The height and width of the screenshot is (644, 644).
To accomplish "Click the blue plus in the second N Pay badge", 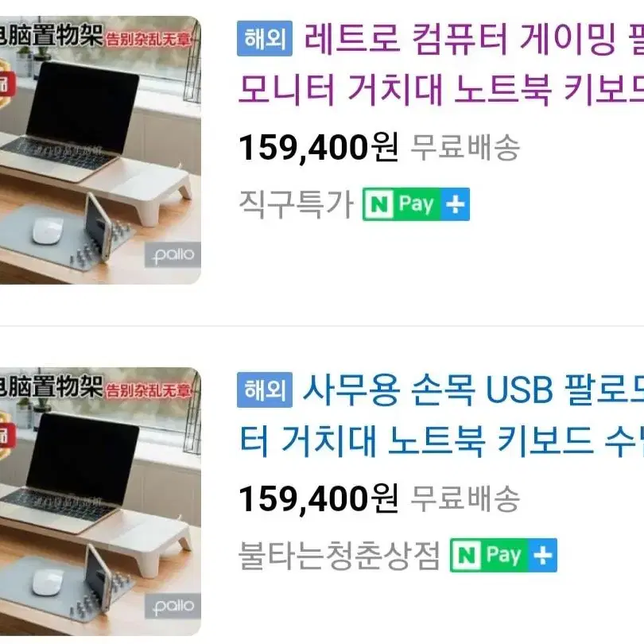I will tap(542, 555).
